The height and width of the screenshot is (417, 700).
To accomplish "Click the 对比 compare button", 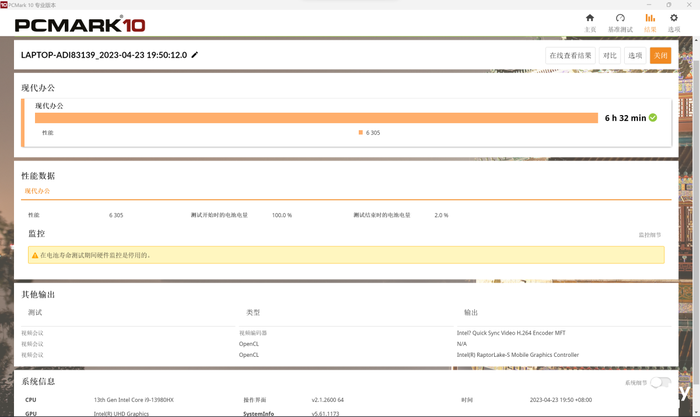I will tap(609, 55).
